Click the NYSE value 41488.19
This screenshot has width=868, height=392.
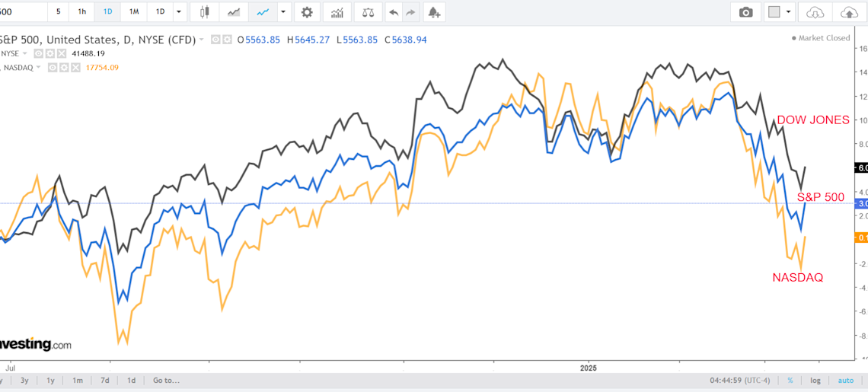88,53
